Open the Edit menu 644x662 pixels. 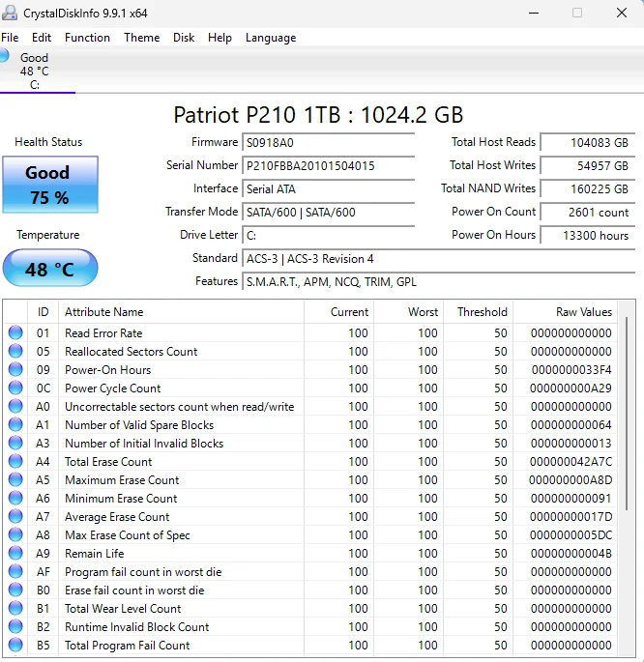click(42, 38)
